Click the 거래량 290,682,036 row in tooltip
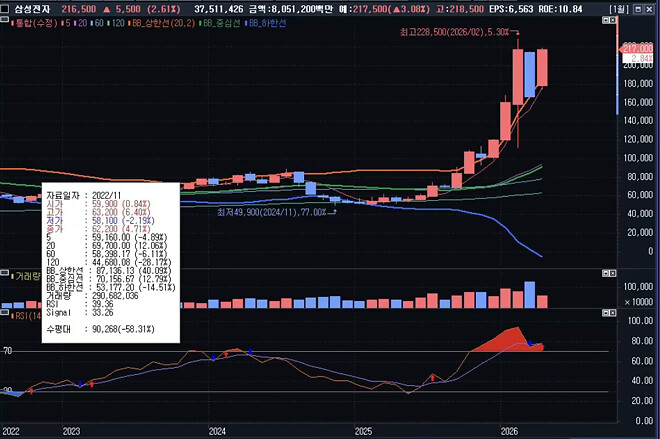Image resolution: width=660 pixels, height=439 pixels. (x=92, y=295)
